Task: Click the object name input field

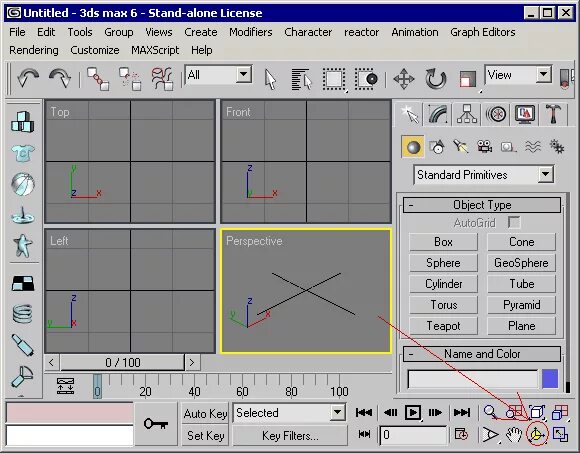Action: (x=472, y=379)
